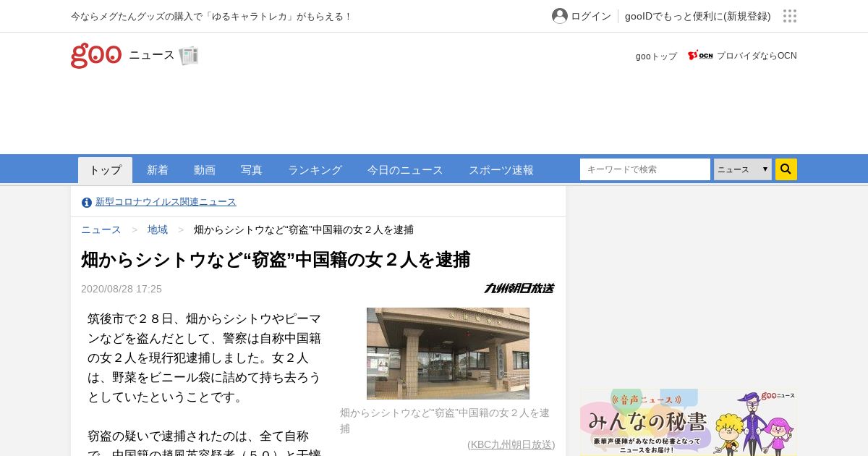Open the スポーツ速報 tab
Screen dimensions: 868x456
click(501, 170)
